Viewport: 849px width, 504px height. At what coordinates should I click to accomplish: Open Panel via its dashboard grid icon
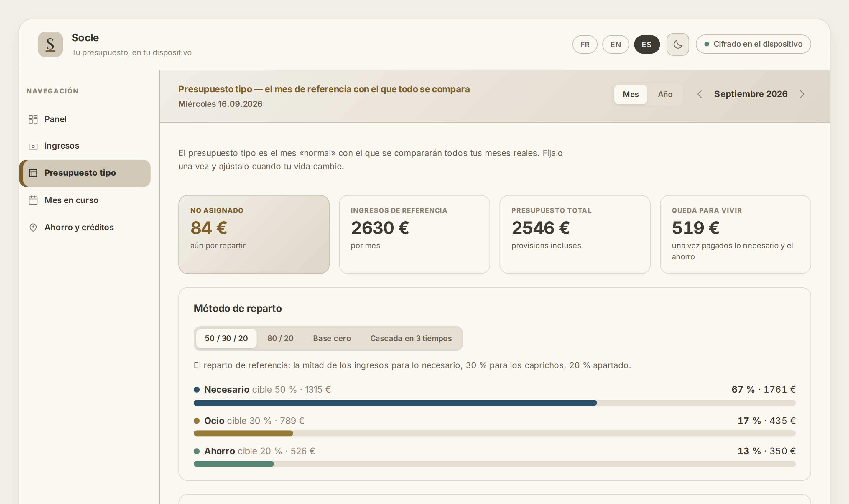point(33,119)
